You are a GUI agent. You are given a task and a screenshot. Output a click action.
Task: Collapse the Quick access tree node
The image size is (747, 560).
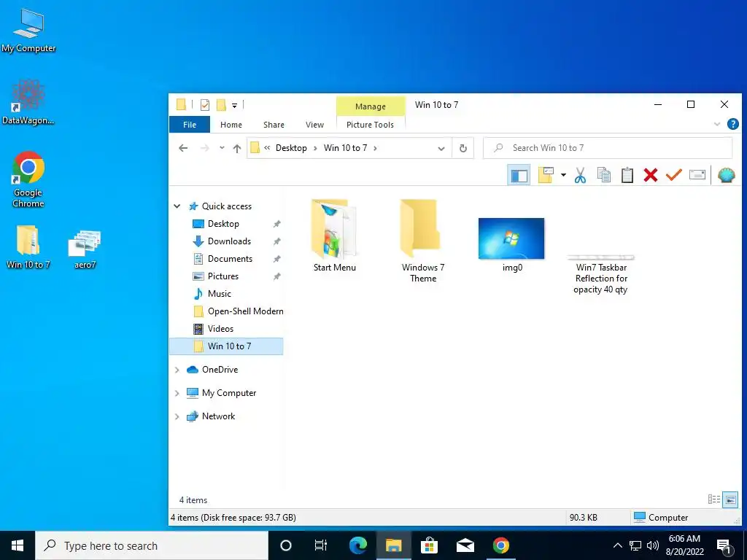(x=177, y=206)
